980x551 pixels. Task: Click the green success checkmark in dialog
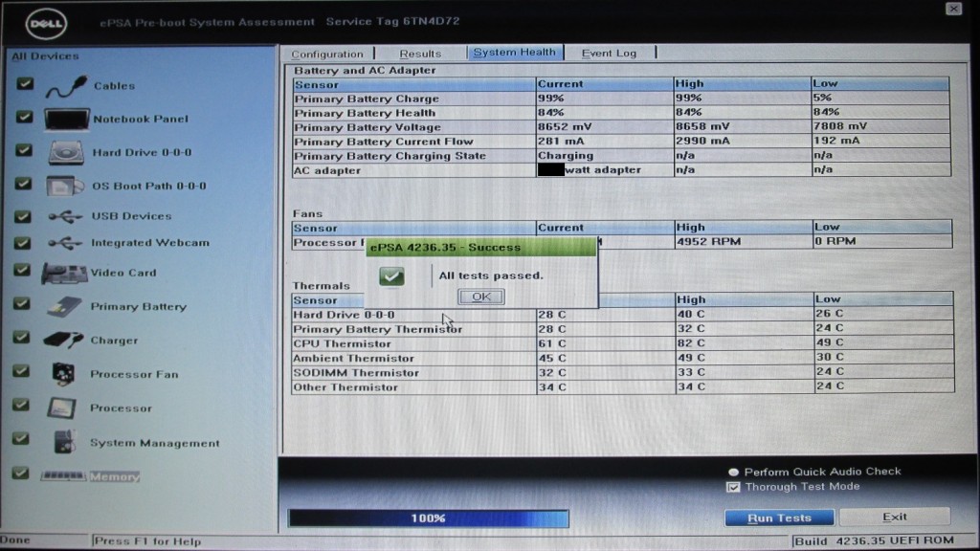click(391, 276)
